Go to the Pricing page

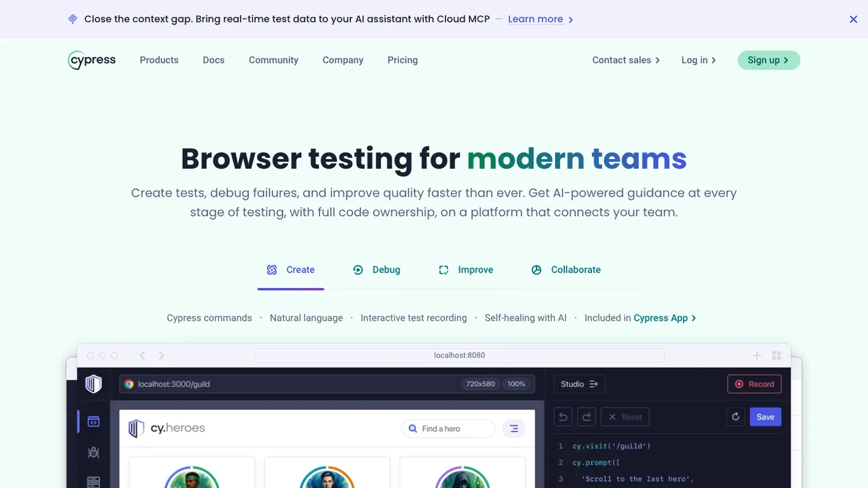(403, 60)
